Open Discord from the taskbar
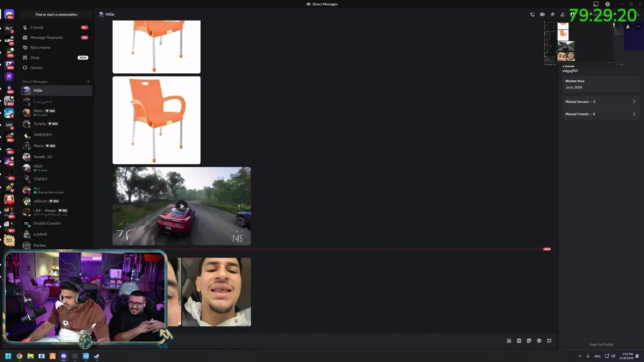Viewport: 644px width, 362px height. click(63, 356)
